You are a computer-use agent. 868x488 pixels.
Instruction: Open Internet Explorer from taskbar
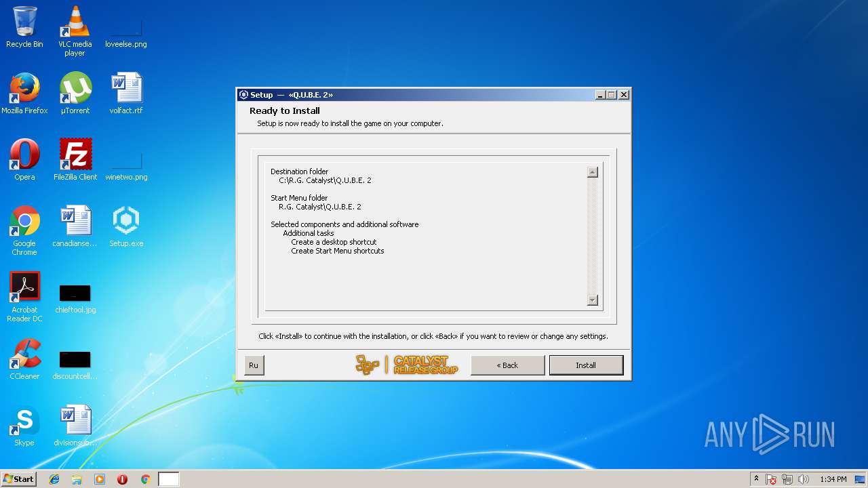(54, 479)
